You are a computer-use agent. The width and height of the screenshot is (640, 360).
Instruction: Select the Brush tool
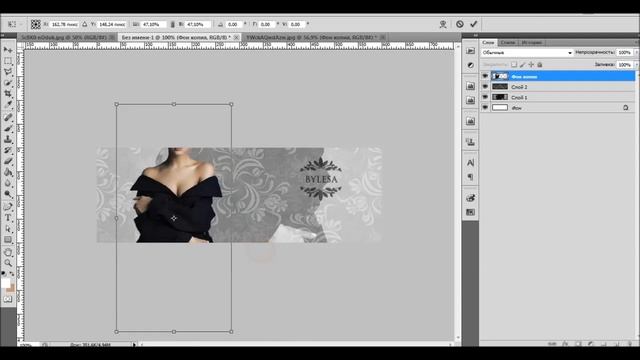(x=8, y=129)
